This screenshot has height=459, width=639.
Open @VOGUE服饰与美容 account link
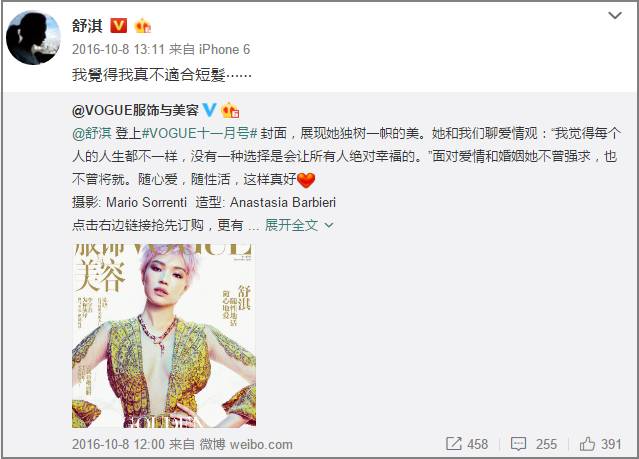coord(135,110)
